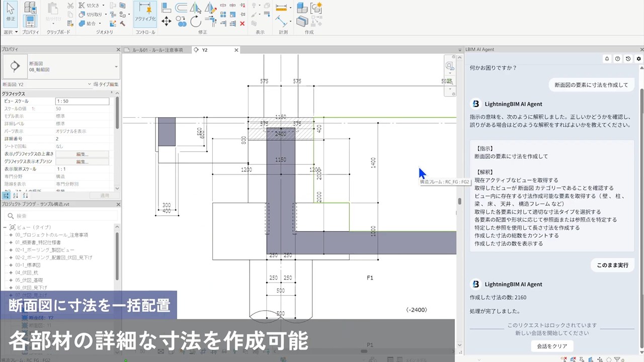Close the Y2 view tab
644x362 pixels.
(x=236, y=50)
